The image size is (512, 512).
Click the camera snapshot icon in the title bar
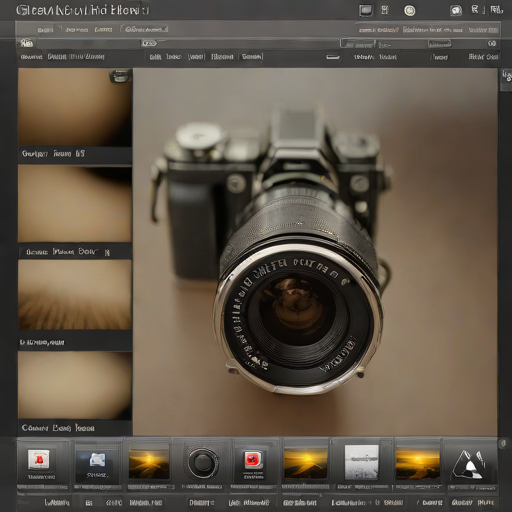(x=456, y=11)
